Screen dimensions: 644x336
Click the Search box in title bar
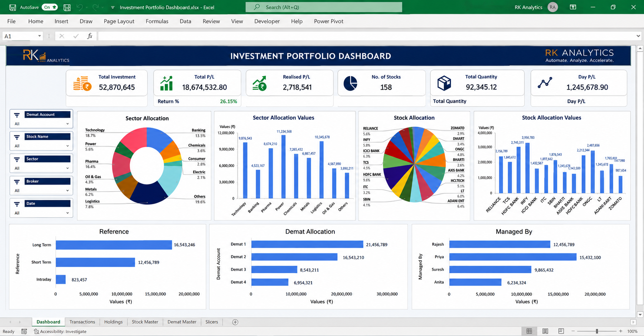[x=324, y=7]
